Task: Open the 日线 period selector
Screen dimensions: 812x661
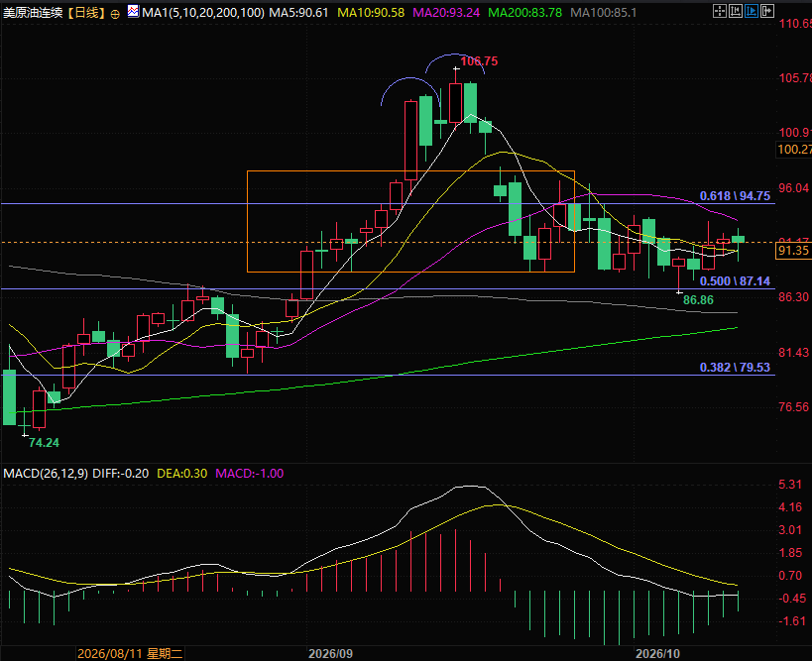Action: point(86,13)
